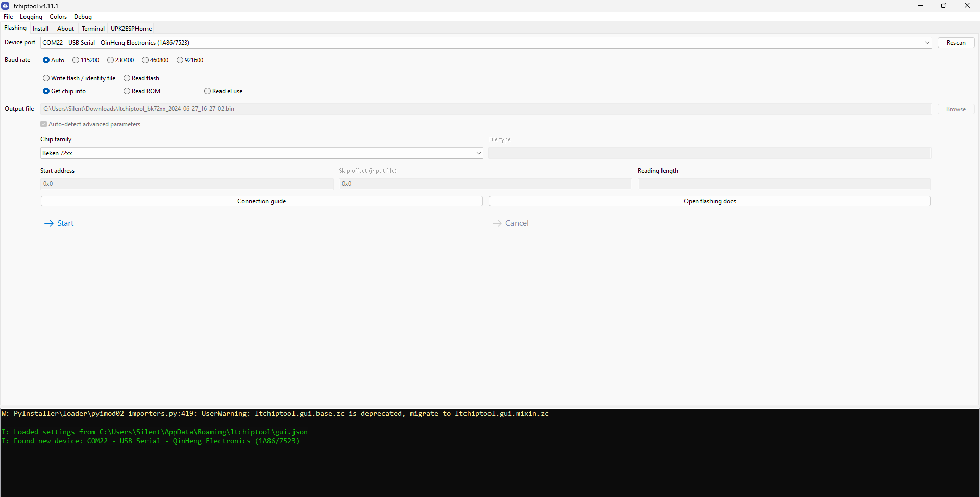
Task: Click Open flashing docs button
Action: click(x=709, y=201)
